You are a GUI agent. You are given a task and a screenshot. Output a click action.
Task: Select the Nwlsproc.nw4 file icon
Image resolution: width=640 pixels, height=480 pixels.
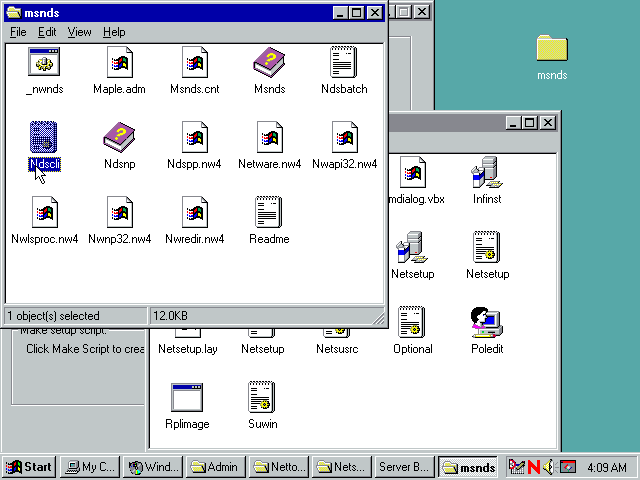coord(44,212)
